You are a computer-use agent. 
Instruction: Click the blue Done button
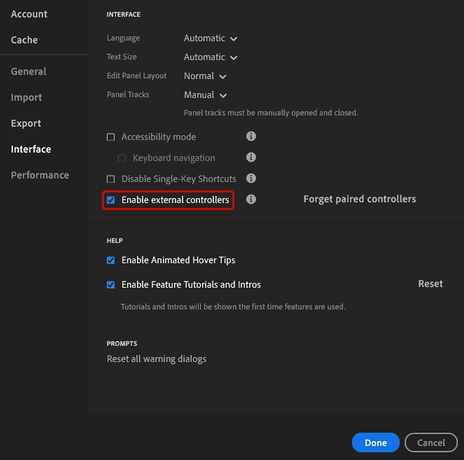[376, 443]
